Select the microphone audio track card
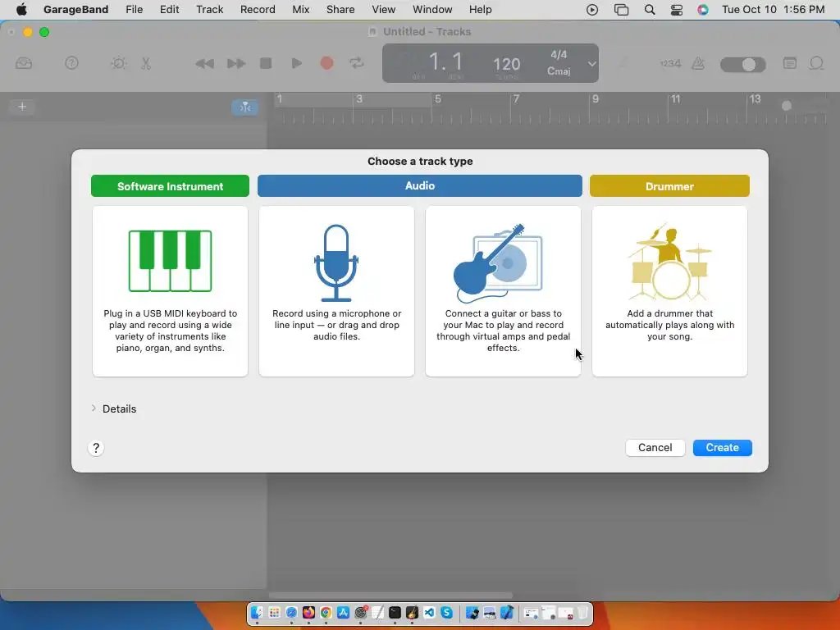This screenshot has width=840, height=630. click(x=336, y=291)
